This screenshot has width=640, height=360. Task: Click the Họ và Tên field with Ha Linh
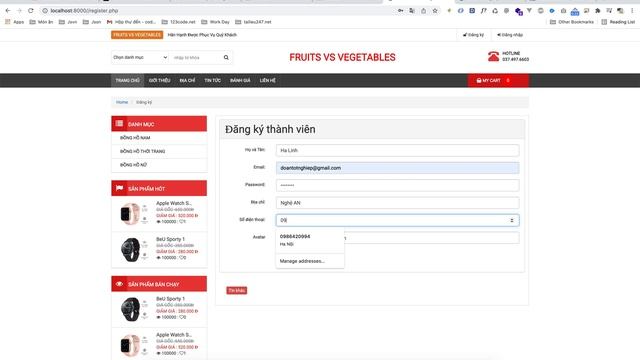tap(398, 150)
